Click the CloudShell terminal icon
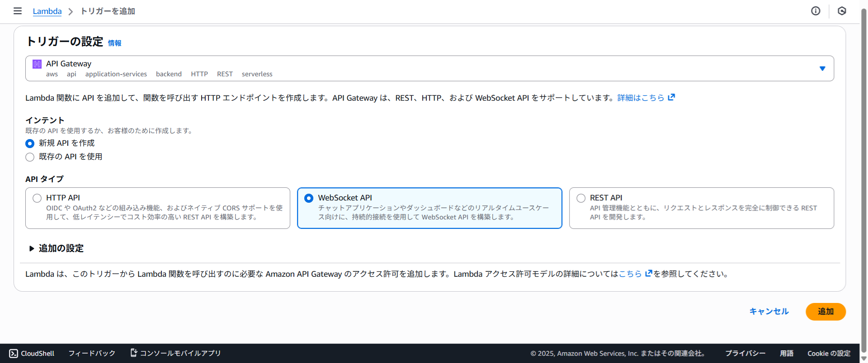This screenshot has height=363, width=868. click(14, 354)
